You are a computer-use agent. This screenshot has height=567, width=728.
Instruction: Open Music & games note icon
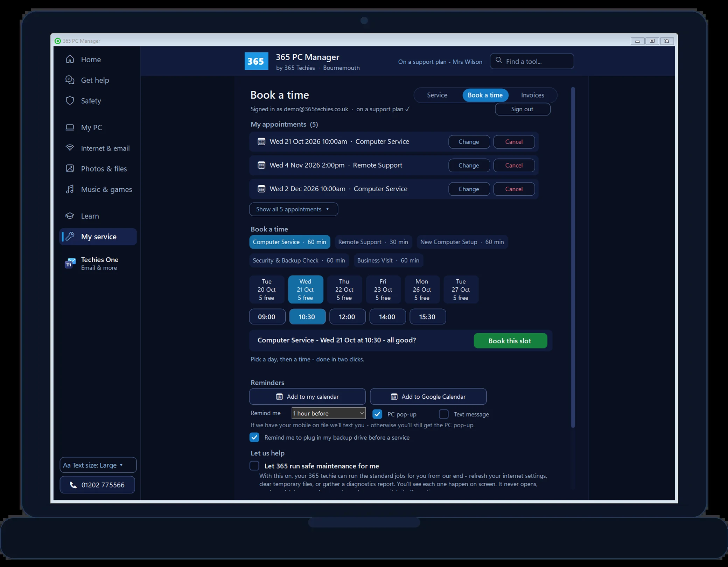point(70,189)
